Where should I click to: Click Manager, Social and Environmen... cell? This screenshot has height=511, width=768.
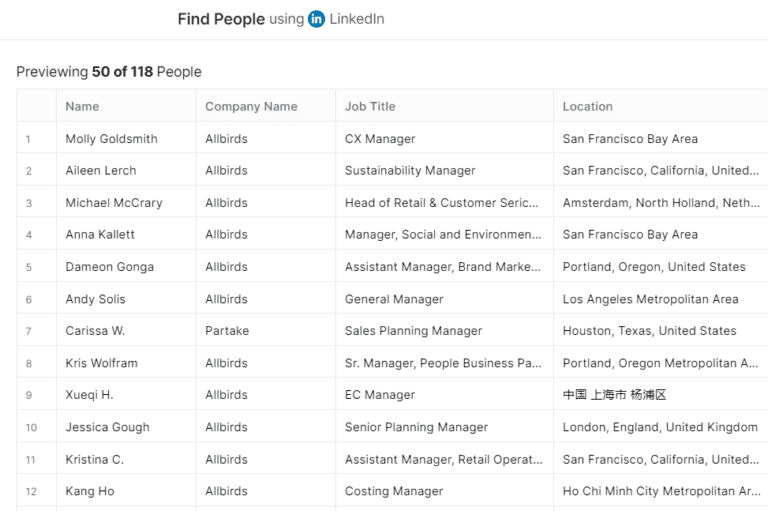point(443,235)
